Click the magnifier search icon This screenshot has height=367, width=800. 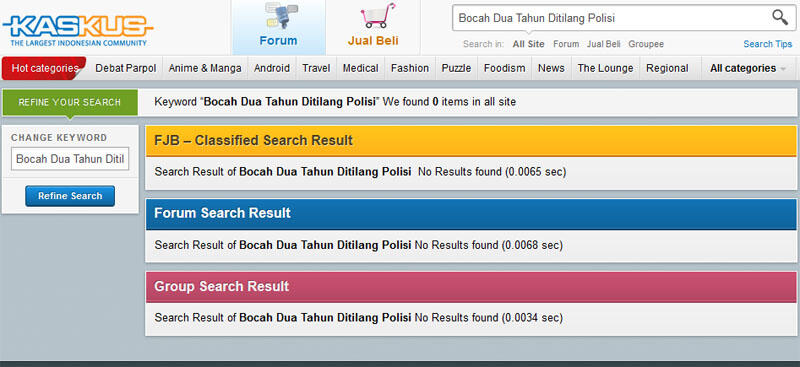coord(779,18)
